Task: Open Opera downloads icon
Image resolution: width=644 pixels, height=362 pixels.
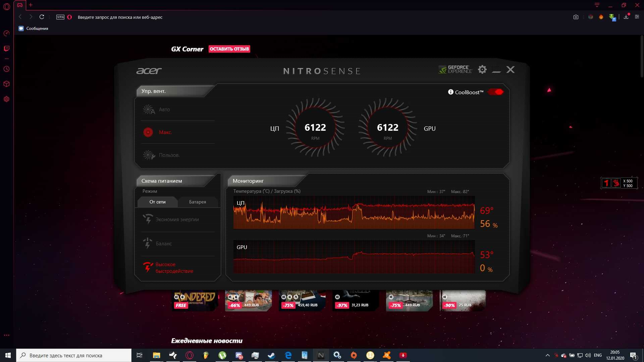Action: click(626, 17)
